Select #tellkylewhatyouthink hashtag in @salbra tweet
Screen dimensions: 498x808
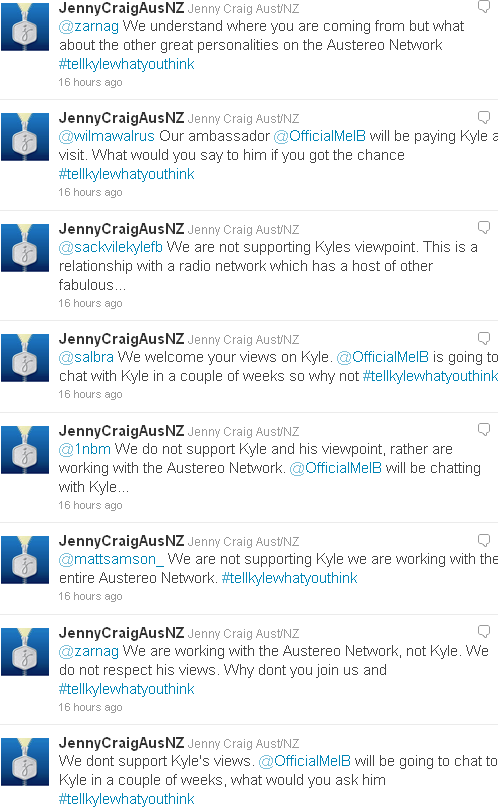pos(430,376)
